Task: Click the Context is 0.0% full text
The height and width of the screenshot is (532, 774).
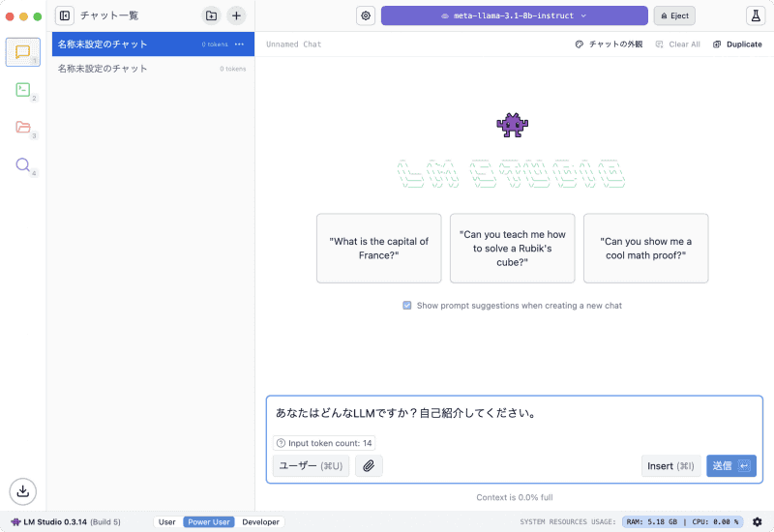Action: [515, 497]
